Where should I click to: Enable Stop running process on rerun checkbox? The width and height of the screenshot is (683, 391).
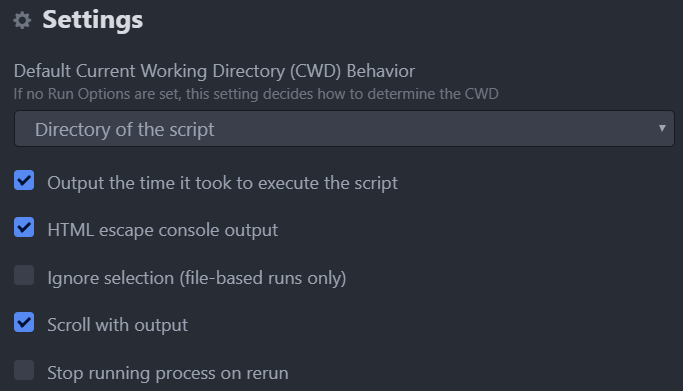point(24,370)
